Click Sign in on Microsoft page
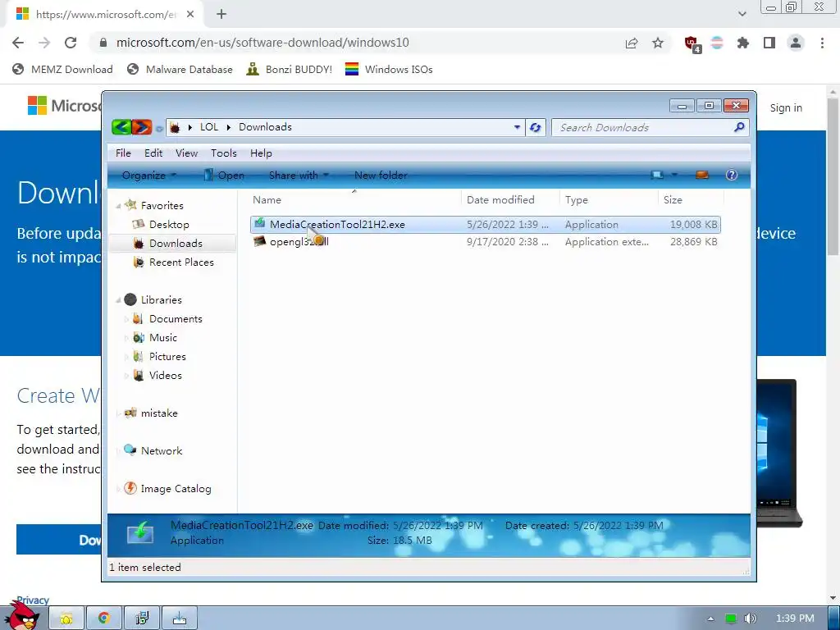This screenshot has width=840, height=630. pyautogui.click(x=786, y=107)
